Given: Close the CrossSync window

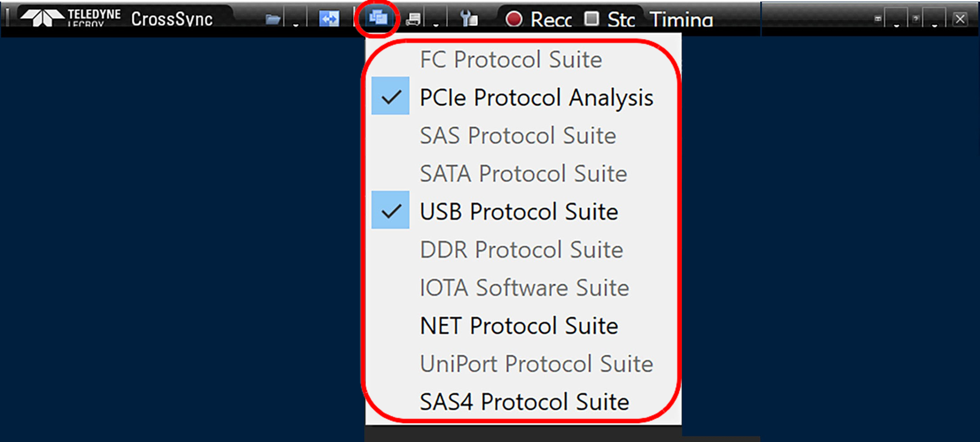Looking at the screenshot, I should click(x=960, y=19).
